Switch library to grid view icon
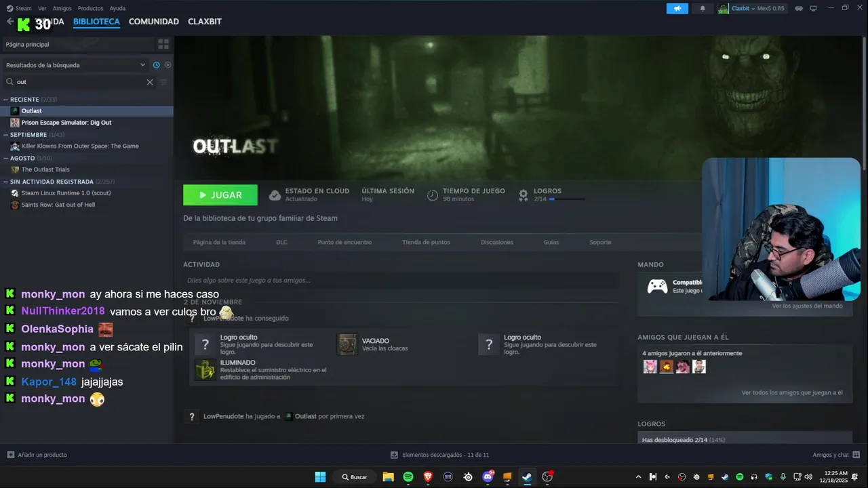Image resolution: width=868 pixels, height=488 pixels. 163,44
